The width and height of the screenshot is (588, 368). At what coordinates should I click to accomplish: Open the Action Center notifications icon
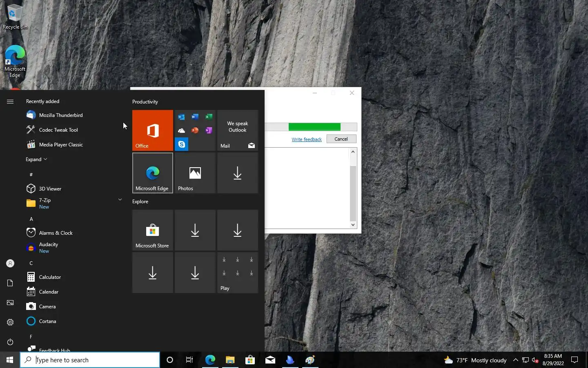575,360
